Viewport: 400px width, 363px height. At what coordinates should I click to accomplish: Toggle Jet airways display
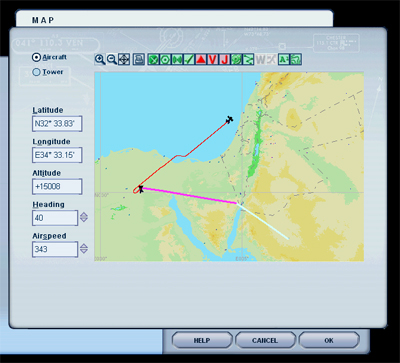(x=225, y=60)
